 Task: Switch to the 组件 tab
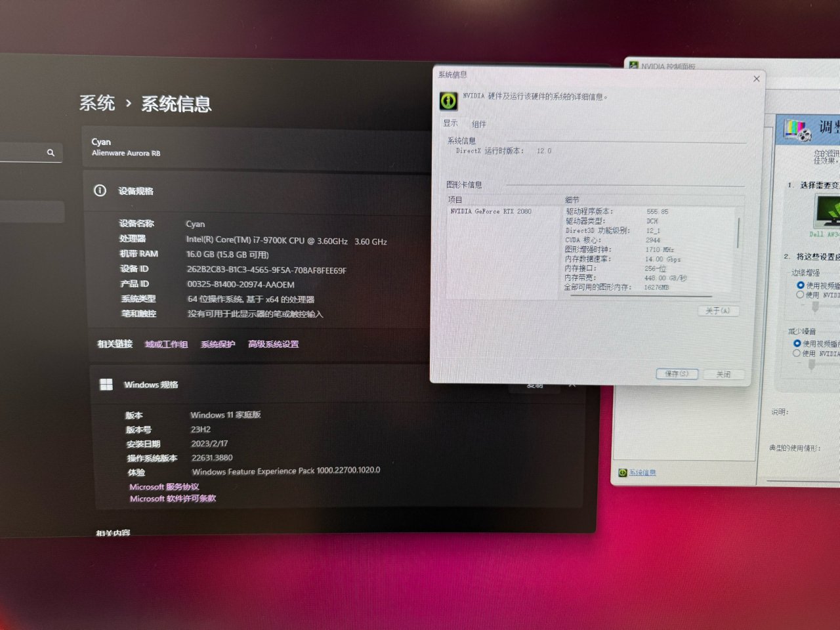[x=479, y=124]
